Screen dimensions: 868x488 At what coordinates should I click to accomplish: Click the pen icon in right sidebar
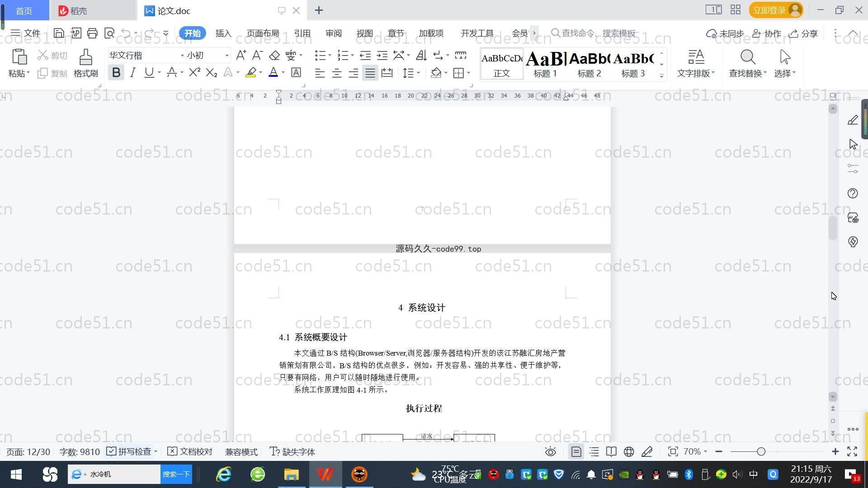click(853, 120)
